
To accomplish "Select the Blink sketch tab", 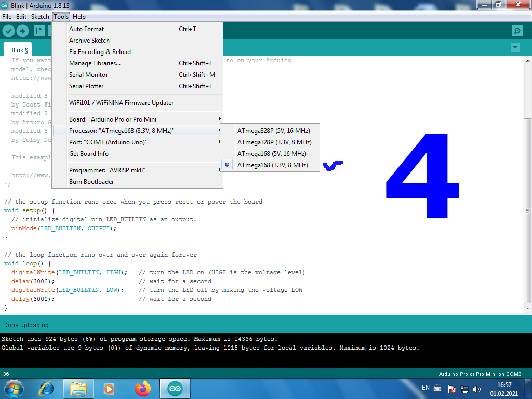I will coord(18,50).
